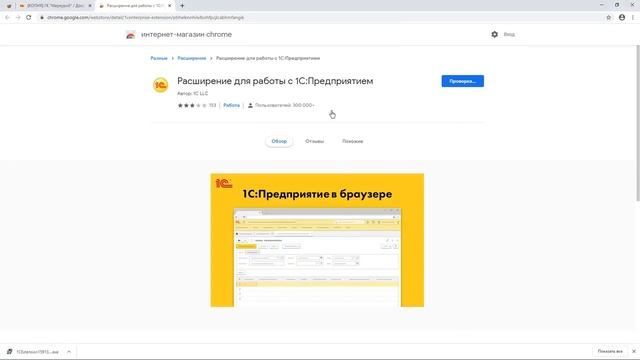Close the active extension page tab

click(x=170, y=6)
